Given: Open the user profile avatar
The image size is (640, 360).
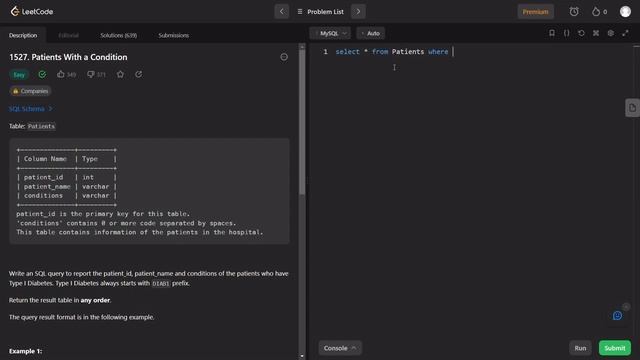Looking at the screenshot, I should pyautogui.click(x=625, y=11).
